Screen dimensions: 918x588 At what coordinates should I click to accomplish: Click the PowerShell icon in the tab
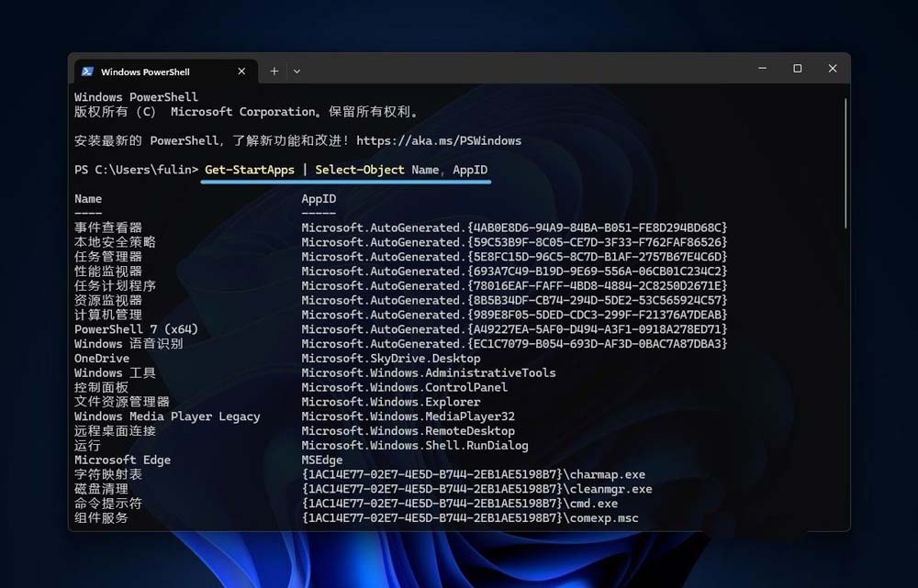point(87,71)
